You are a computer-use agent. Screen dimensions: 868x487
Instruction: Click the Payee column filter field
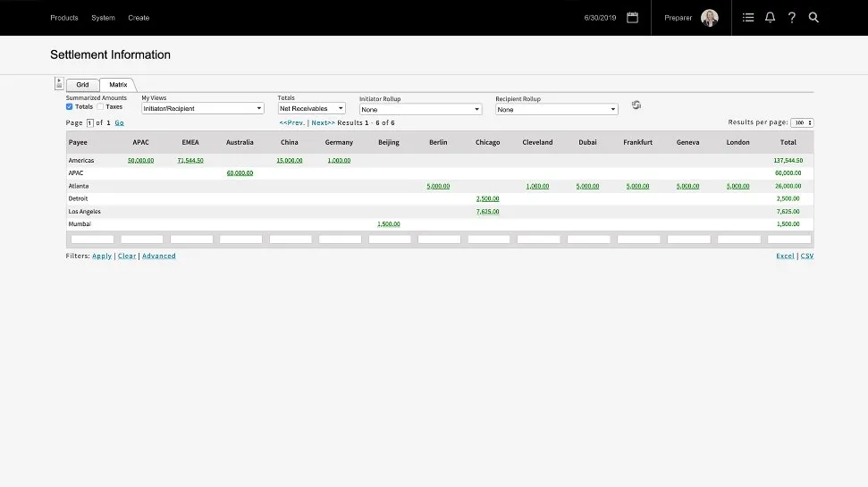(x=92, y=239)
